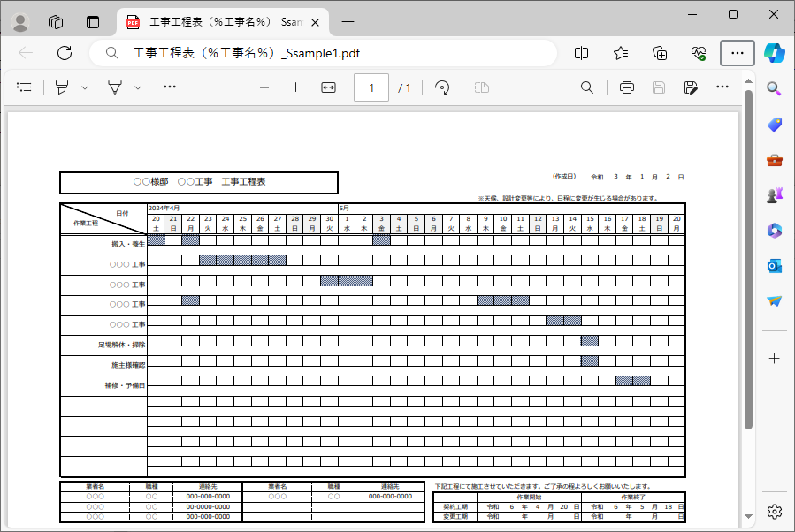Image resolution: width=795 pixels, height=532 pixels.
Task: Open Outlook from the sidebar
Action: click(774, 265)
